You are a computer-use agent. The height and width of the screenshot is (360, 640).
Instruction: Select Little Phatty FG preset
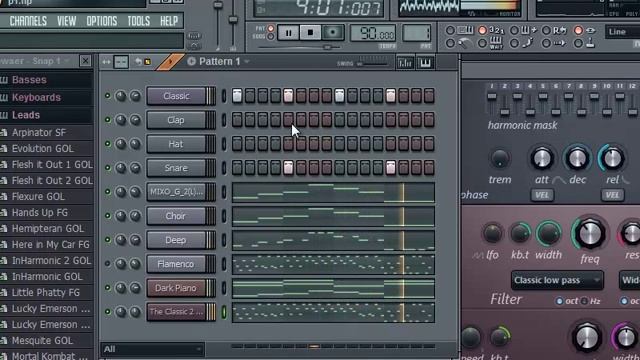tap(46, 293)
